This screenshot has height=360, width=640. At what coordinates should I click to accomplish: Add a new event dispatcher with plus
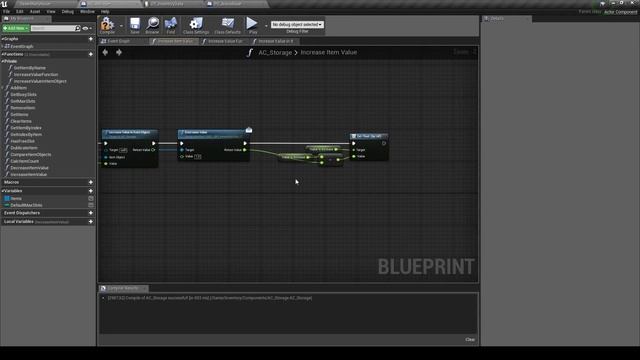(91, 213)
